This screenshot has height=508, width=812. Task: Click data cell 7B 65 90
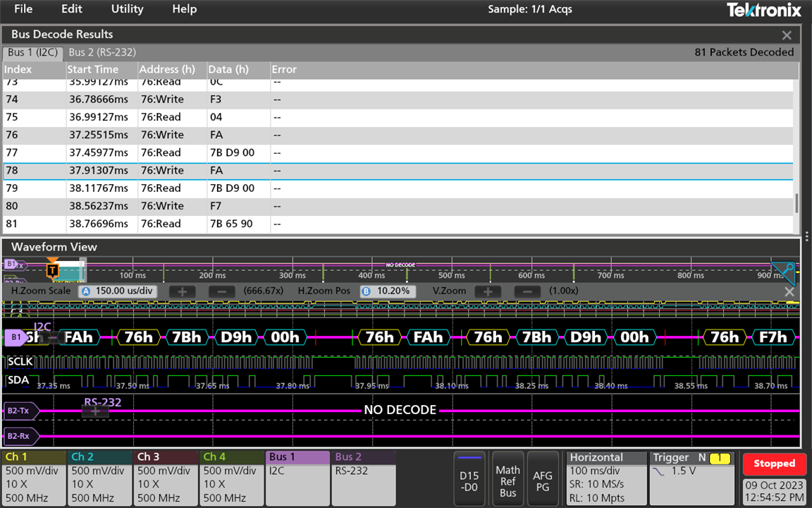pos(231,224)
